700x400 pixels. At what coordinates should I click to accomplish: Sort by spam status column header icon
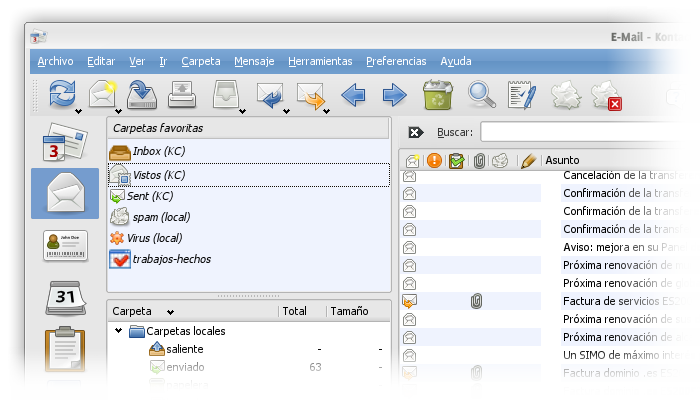point(500,160)
